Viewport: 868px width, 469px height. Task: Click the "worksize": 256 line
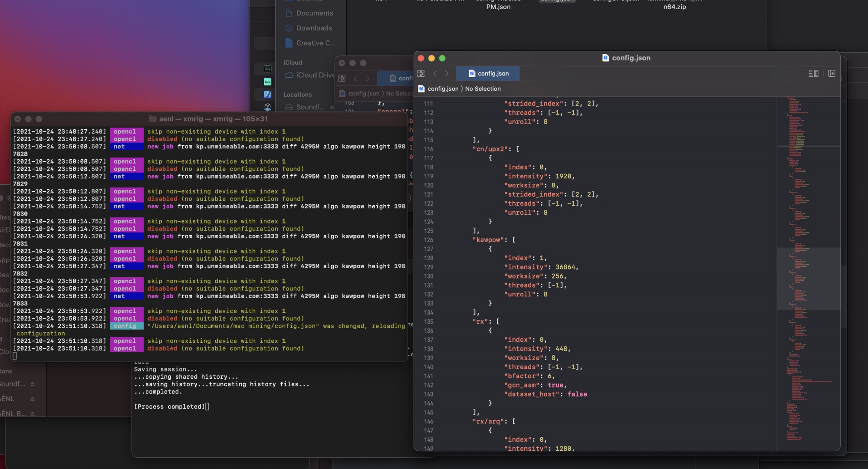(x=535, y=276)
